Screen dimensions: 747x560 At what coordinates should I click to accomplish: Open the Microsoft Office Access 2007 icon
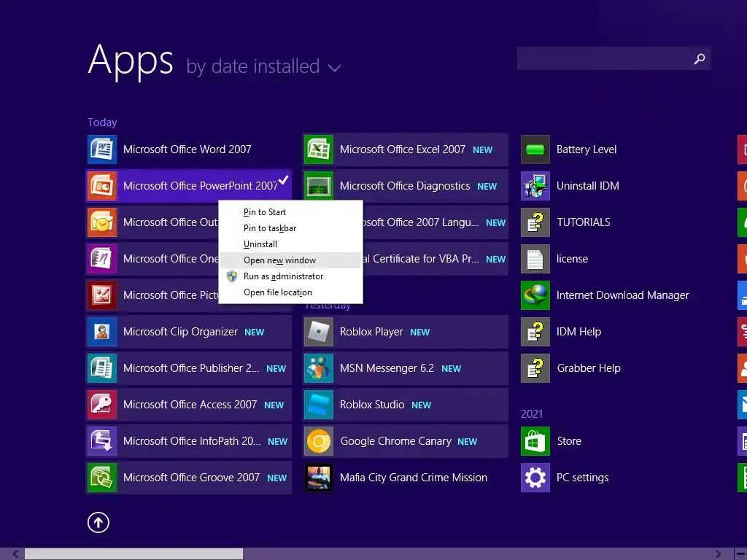[x=102, y=405]
